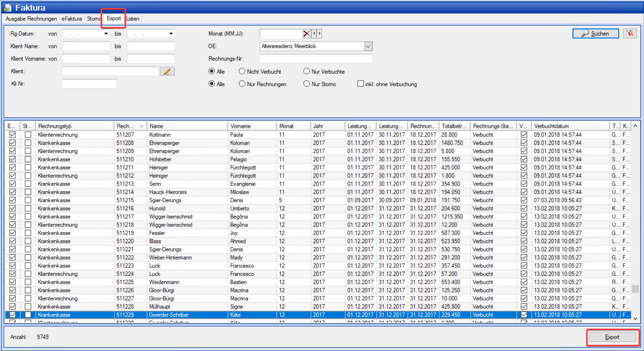
Task: Open the eFaktura tab
Action: pos(72,18)
